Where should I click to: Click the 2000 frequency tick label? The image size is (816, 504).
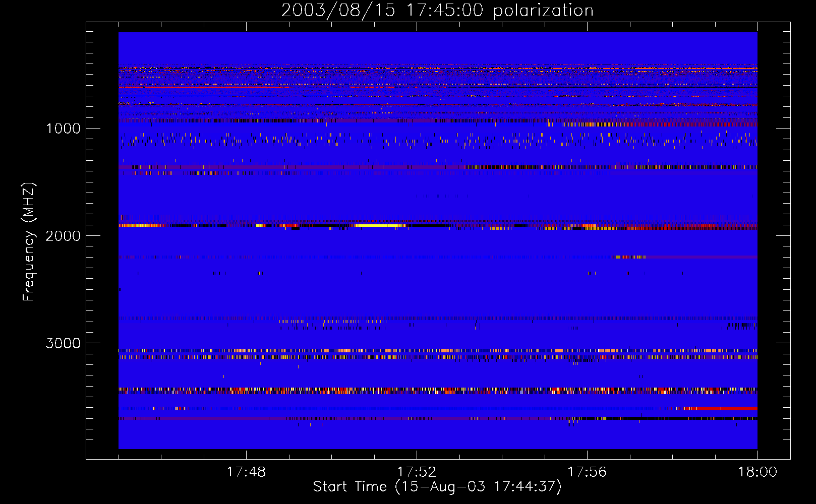point(63,236)
